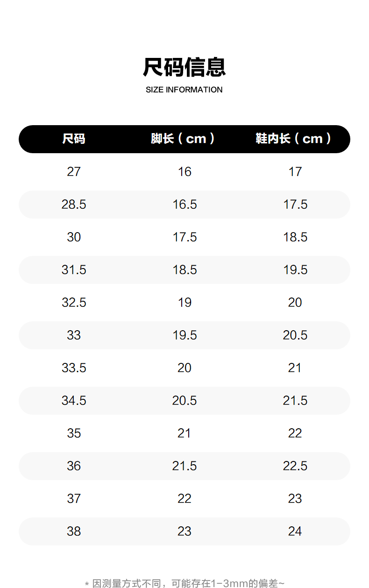This screenshot has width=369, height=588.
Task: Select size 36 in the 尺码 column
Action: 74,466
